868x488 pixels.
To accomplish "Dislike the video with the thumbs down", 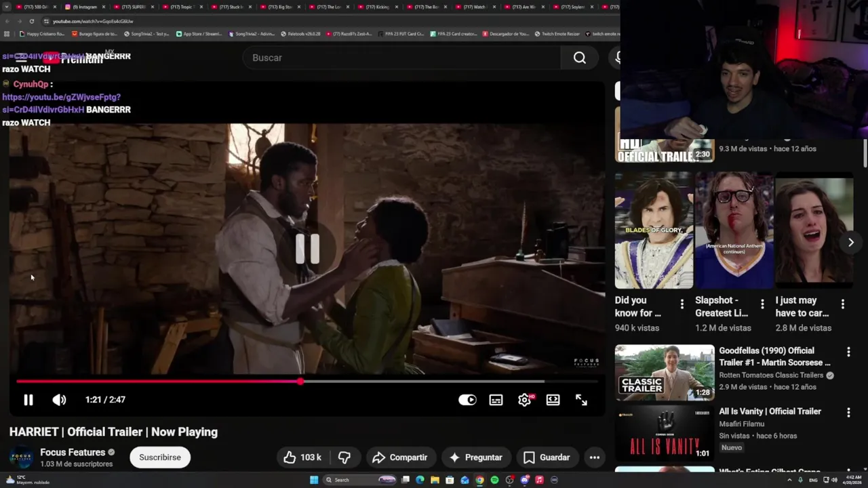I will [x=344, y=457].
